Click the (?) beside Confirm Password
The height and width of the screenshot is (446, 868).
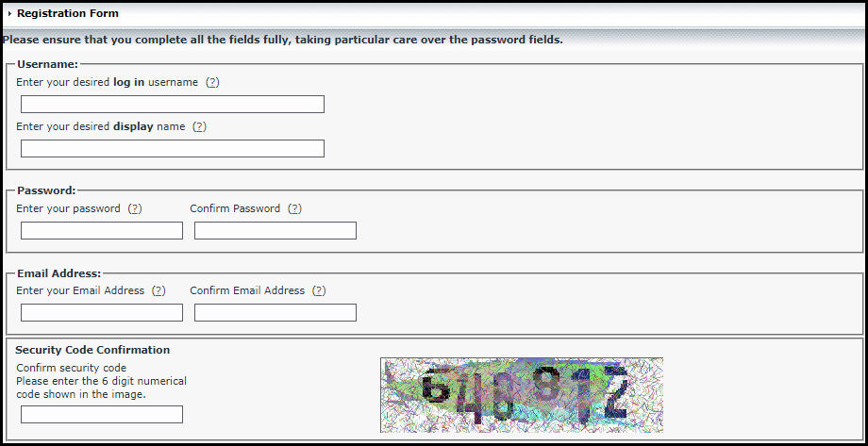click(294, 208)
